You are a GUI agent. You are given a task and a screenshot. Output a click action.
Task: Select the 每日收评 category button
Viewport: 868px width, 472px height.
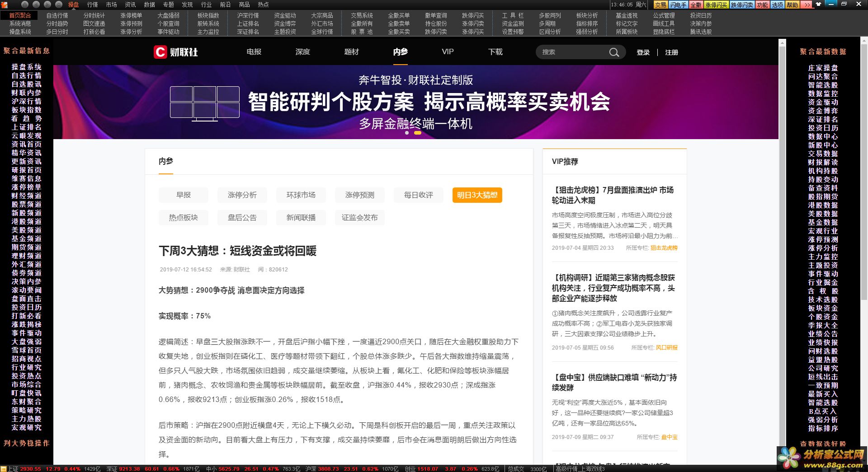pyautogui.click(x=419, y=195)
